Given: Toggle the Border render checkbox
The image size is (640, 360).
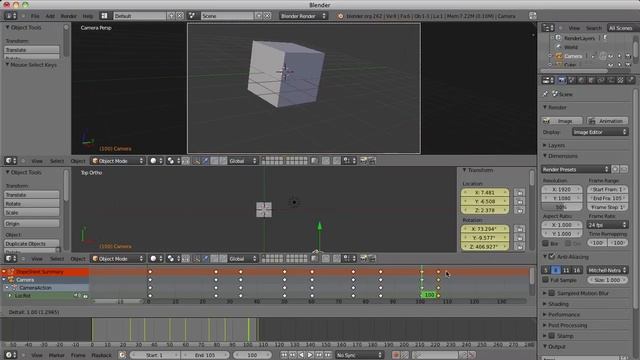Looking at the screenshot, I should click(545, 243).
